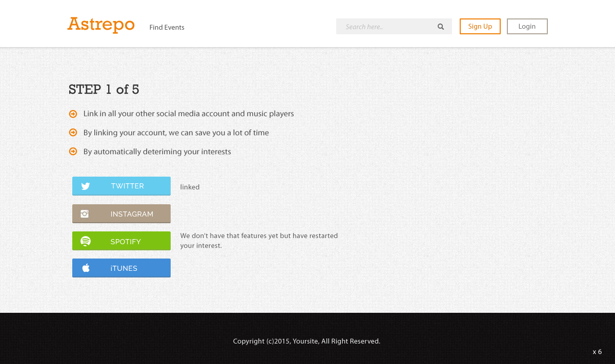Connect your Instagram account
The image size is (615, 364).
tap(121, 213)
